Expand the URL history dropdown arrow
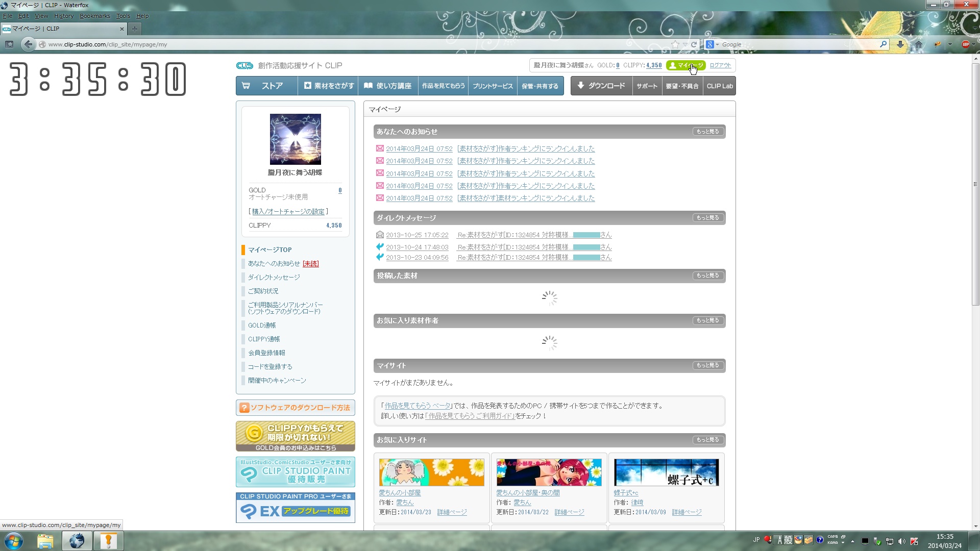Viewport: 980px width, 551px height. pos(685,44)
